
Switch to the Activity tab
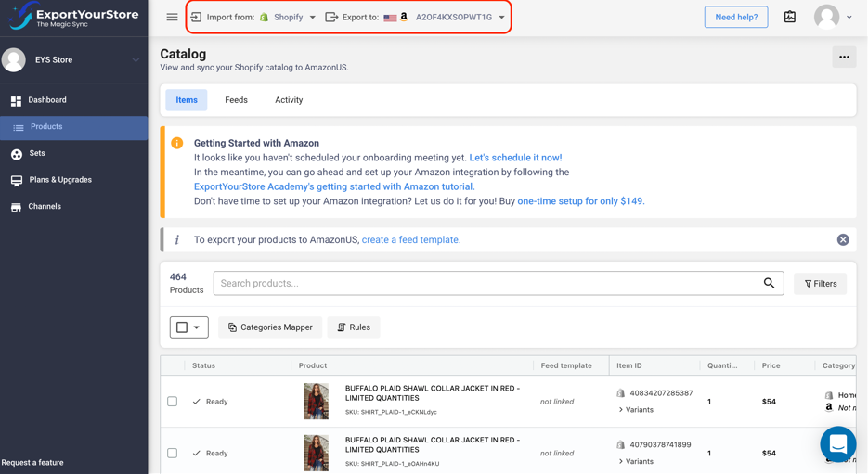pos(289,100)
